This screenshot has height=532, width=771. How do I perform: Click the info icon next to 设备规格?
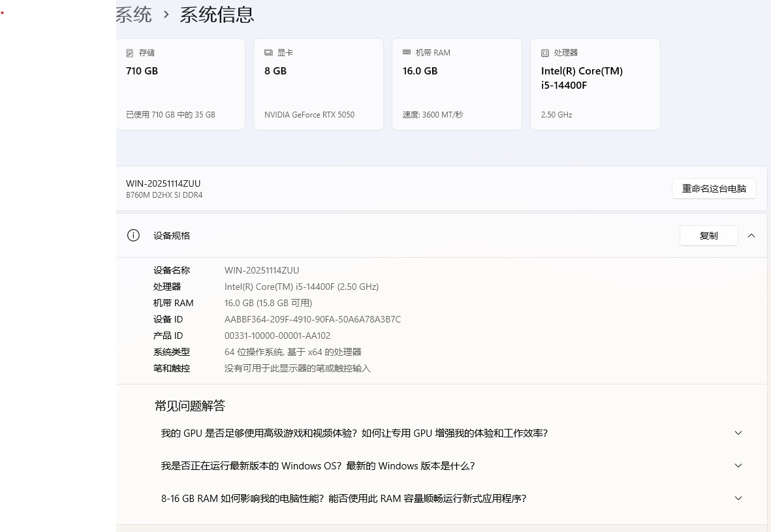coord(133,236)
